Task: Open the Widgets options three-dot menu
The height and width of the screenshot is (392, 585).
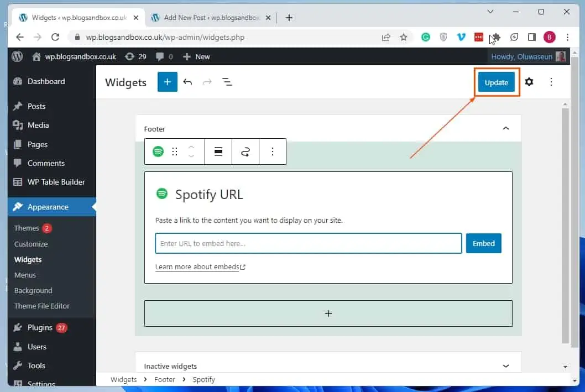Action: [x=551, y=82]
